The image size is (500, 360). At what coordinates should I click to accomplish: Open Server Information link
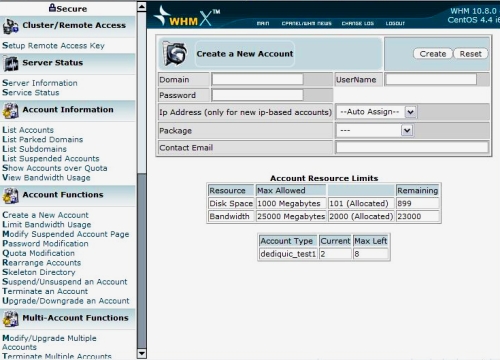(40, 83)
